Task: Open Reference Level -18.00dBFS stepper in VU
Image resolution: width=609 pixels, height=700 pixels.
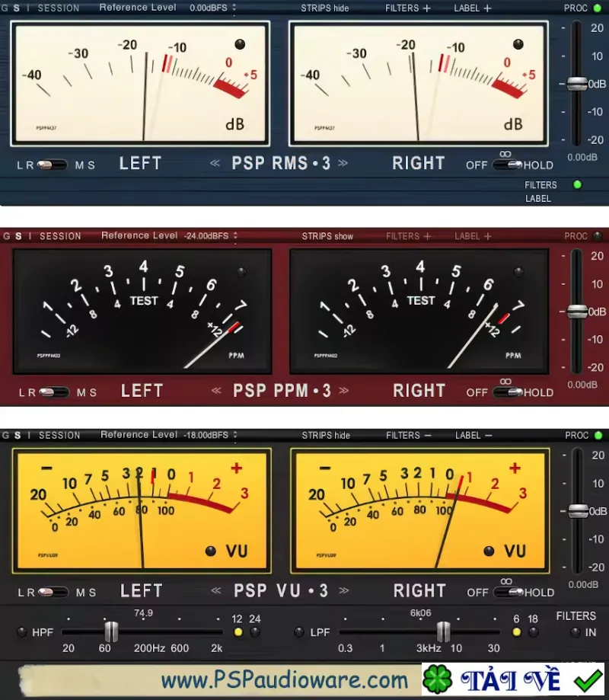Action: pos(235,435)
